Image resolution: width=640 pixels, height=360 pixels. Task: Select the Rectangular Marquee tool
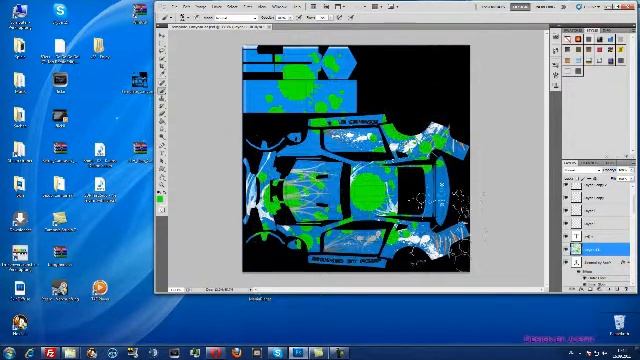[162, 44]
